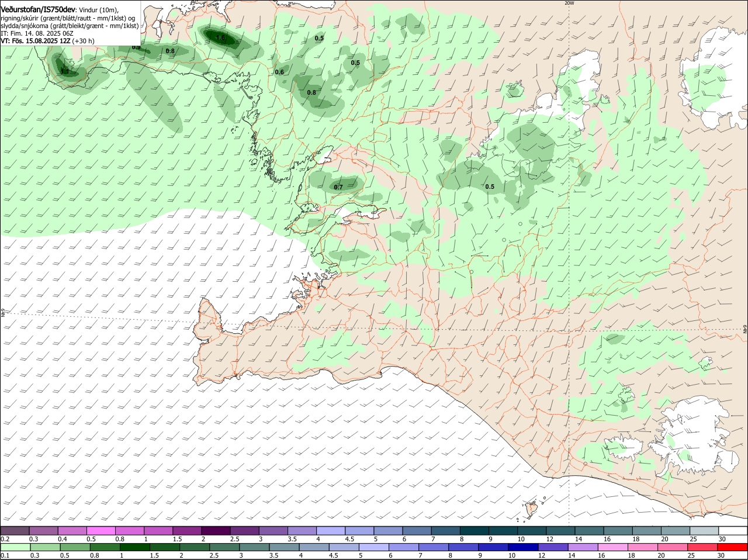
Task: Select the darkest green swatch above lower-row 1
Action: pyautogui.click(x=134, y=547)
